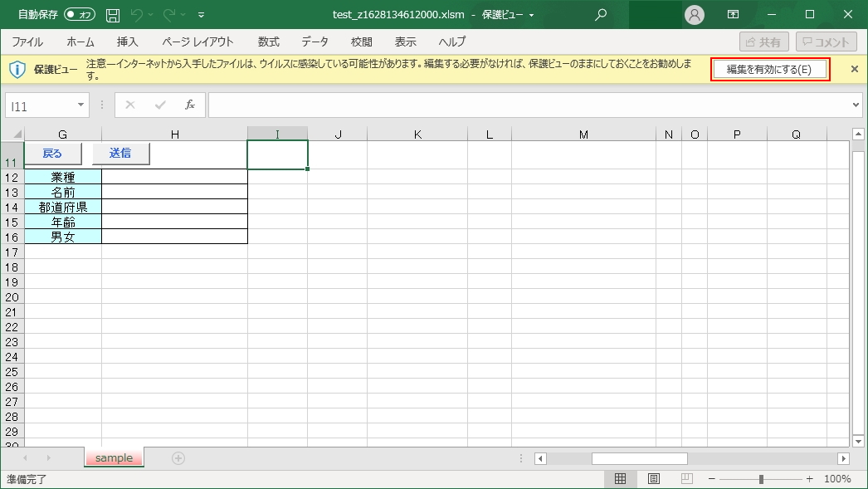Click the zoom out minus icon
The image size is (868, 489).
click(712, 478)
